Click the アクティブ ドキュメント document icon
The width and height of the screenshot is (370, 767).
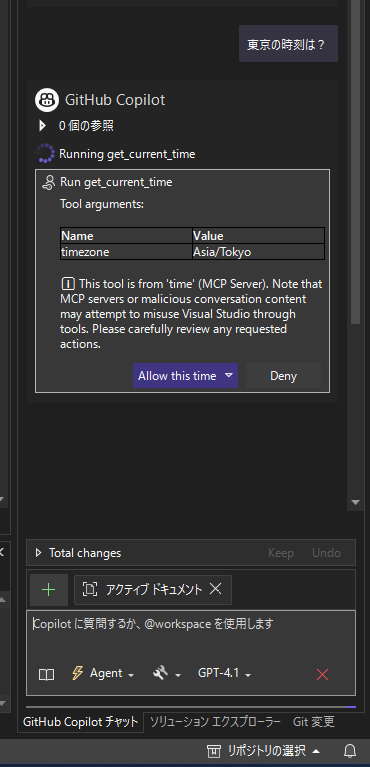[x=89, y=589]
